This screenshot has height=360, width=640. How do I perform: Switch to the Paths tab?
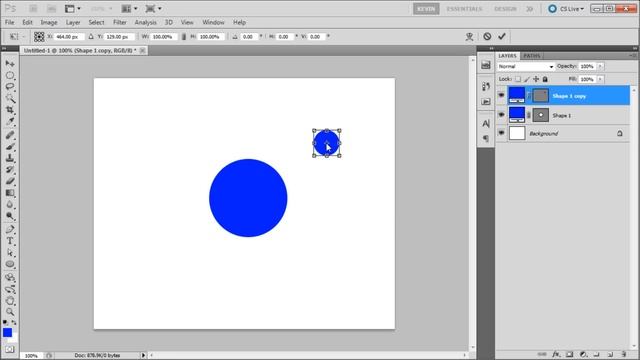pos(532,56)
